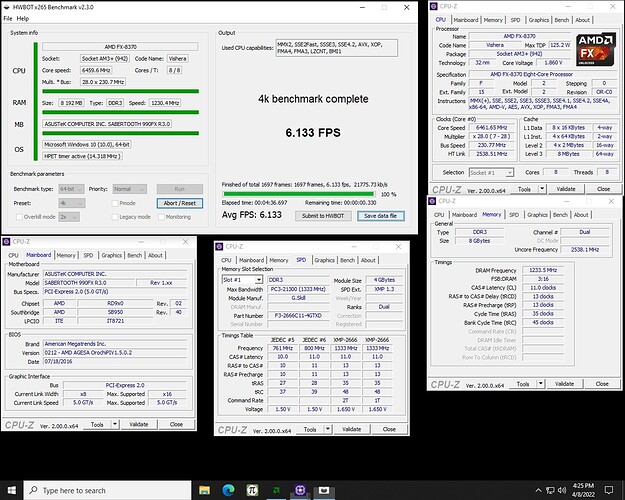Viewport: 625px width, 500px height.
Task: Switch to Graphics tab in CPU-Z Mainboard window
Action: pos(112,255)
